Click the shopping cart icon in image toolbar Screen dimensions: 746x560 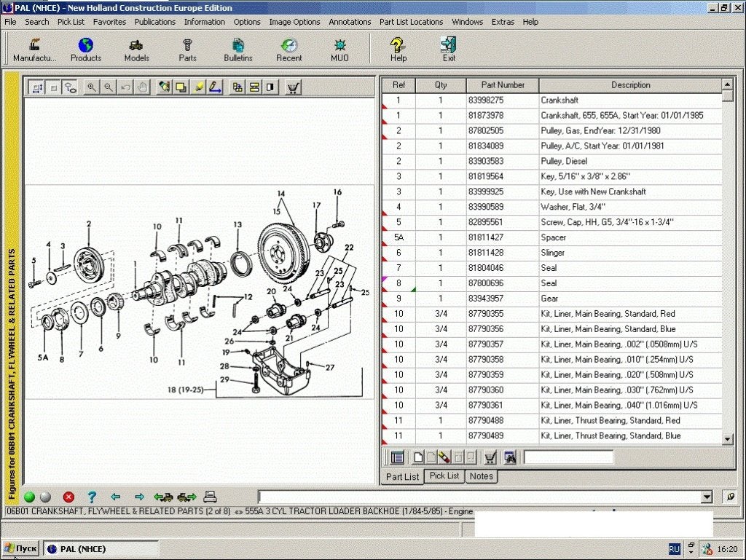click(293, 87)
